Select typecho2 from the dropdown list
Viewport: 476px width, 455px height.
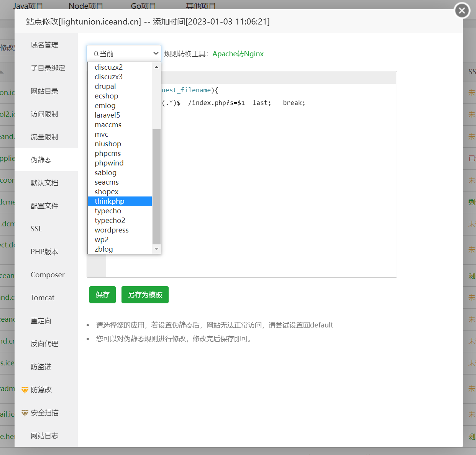click(x=110, y=221)
